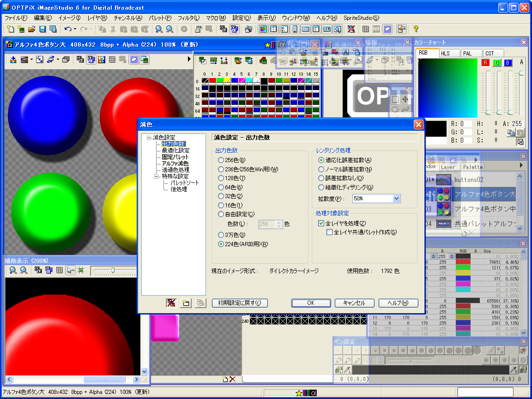Click the open palette folder icon in palette window
The height and width of the screenshot is (399, 532).
[238, 60]
